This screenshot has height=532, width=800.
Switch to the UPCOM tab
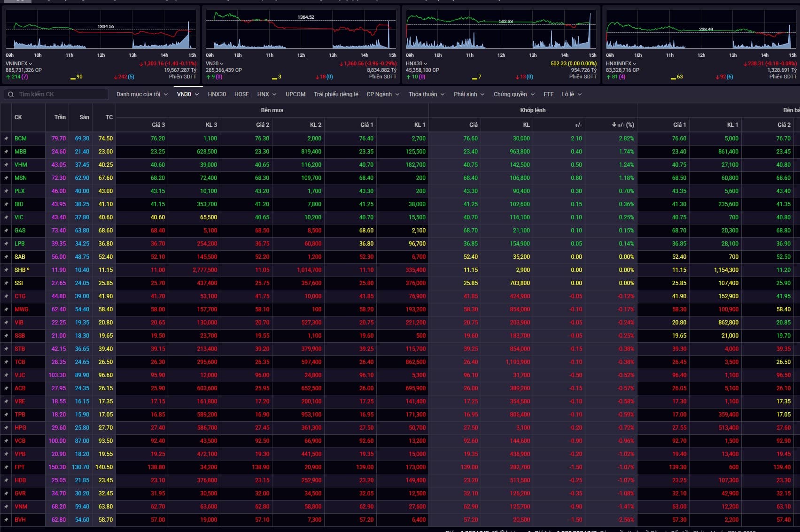(x=295, y=94)
